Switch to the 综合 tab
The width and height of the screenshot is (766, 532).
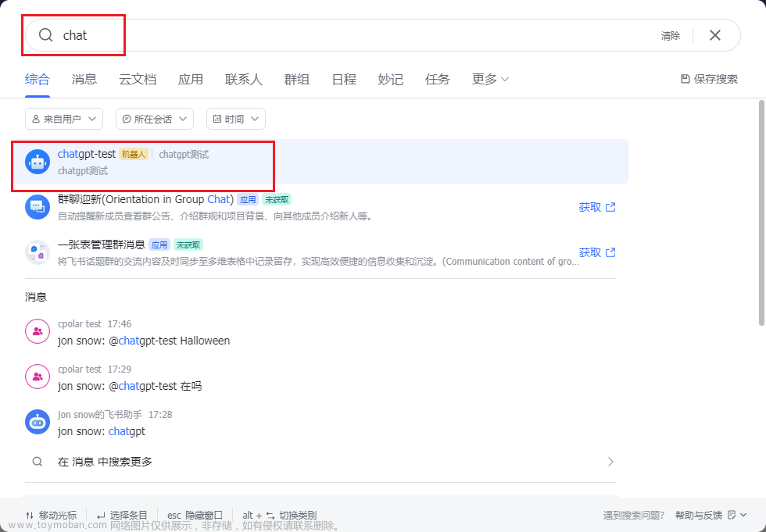38,79
